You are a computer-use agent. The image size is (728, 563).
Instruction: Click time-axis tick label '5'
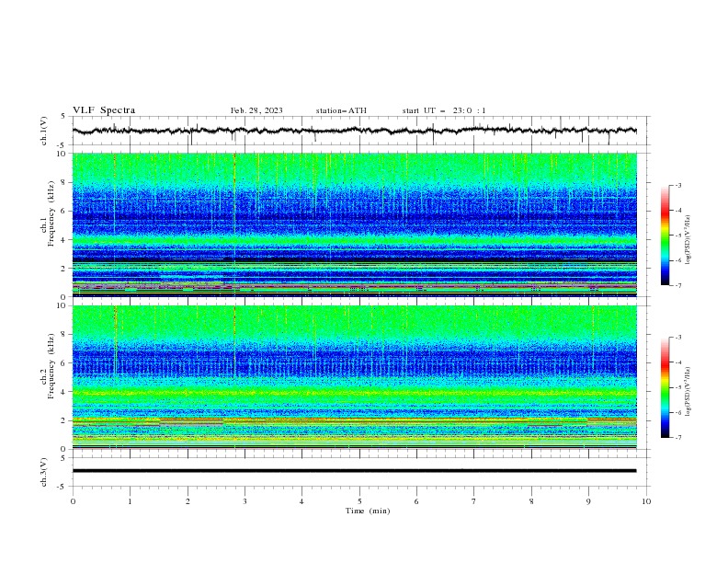point(359,501)
